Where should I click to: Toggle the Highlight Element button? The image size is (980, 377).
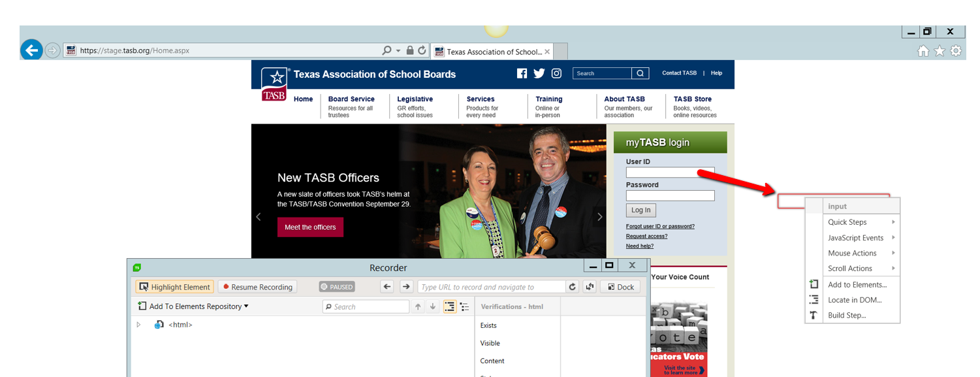pyautogui.click(x=174, y=287)
